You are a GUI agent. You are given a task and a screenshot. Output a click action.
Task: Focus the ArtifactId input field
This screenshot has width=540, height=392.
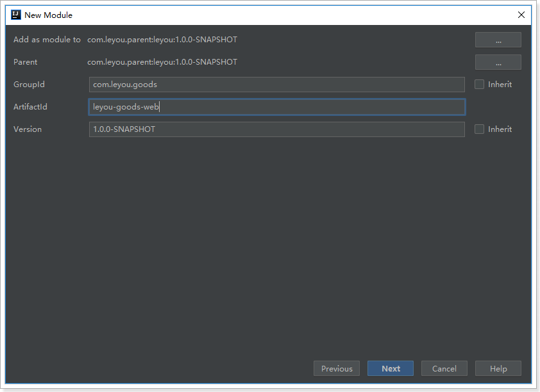[277, 107]
